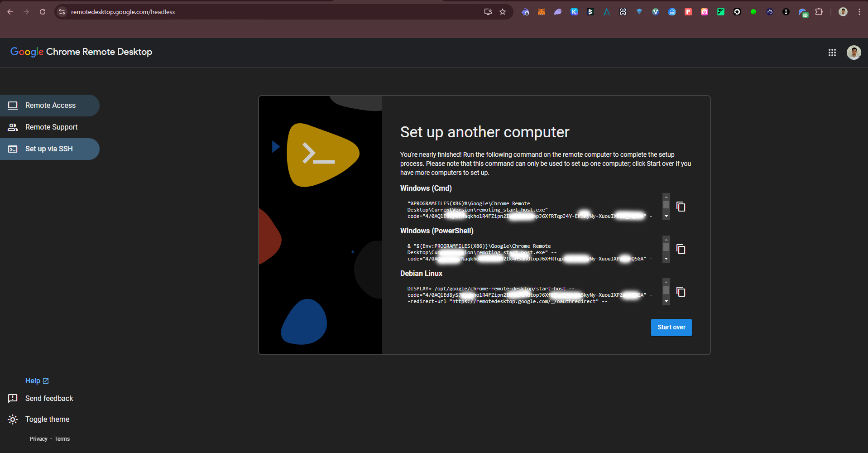
Task: Open Google account avatar on page
Action: pyautogui.click(x=854, y=53)
